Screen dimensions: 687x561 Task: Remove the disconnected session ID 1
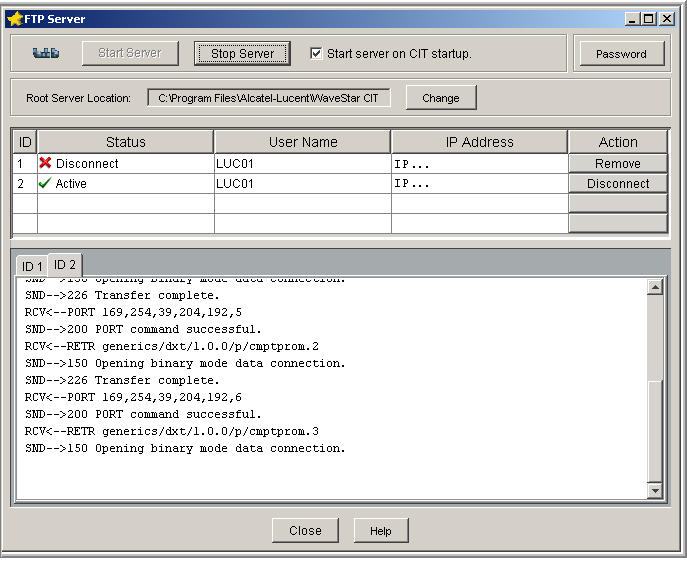coord(618,163)
